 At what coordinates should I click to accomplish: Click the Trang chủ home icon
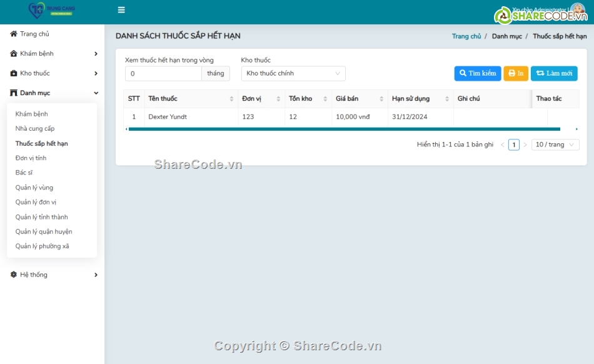(x=14, y=34)
